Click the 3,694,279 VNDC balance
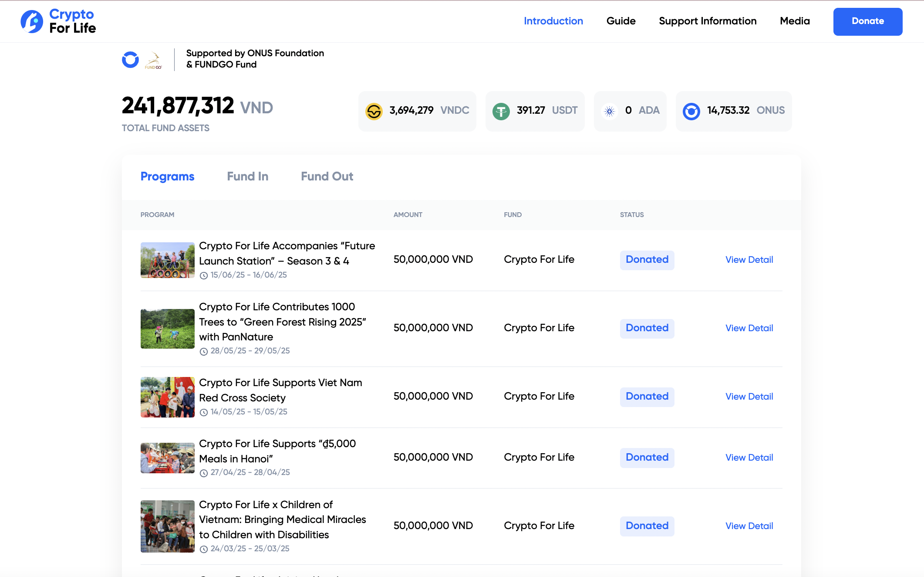 [429, 110]
